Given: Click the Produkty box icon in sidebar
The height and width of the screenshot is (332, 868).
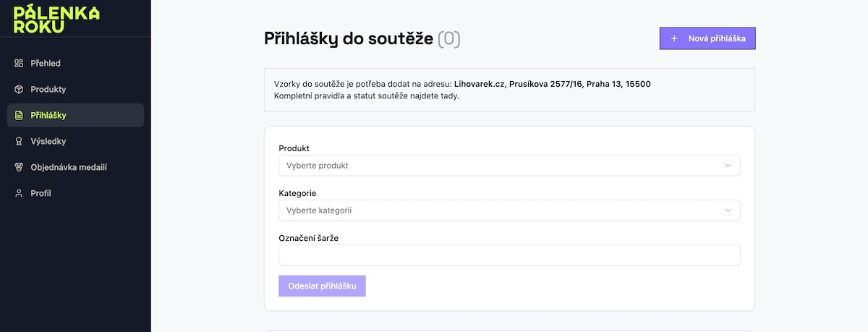Looking at the screenshot, I should point(19,90).
